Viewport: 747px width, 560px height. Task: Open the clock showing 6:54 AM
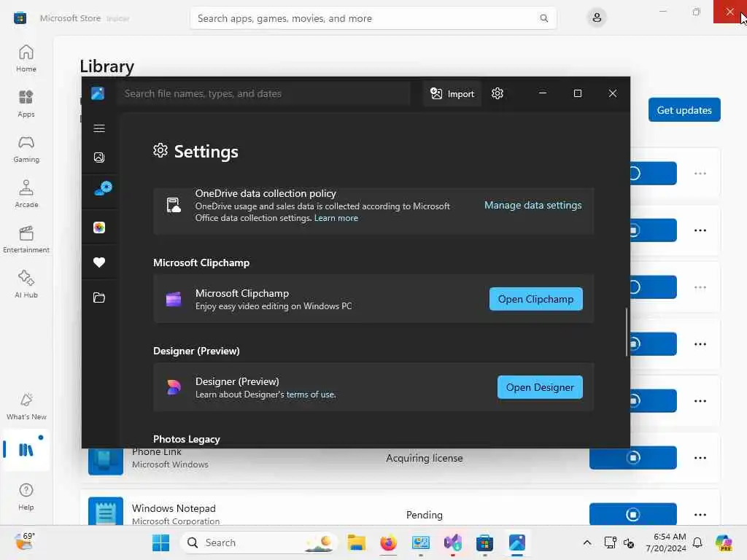click(666, 542)
